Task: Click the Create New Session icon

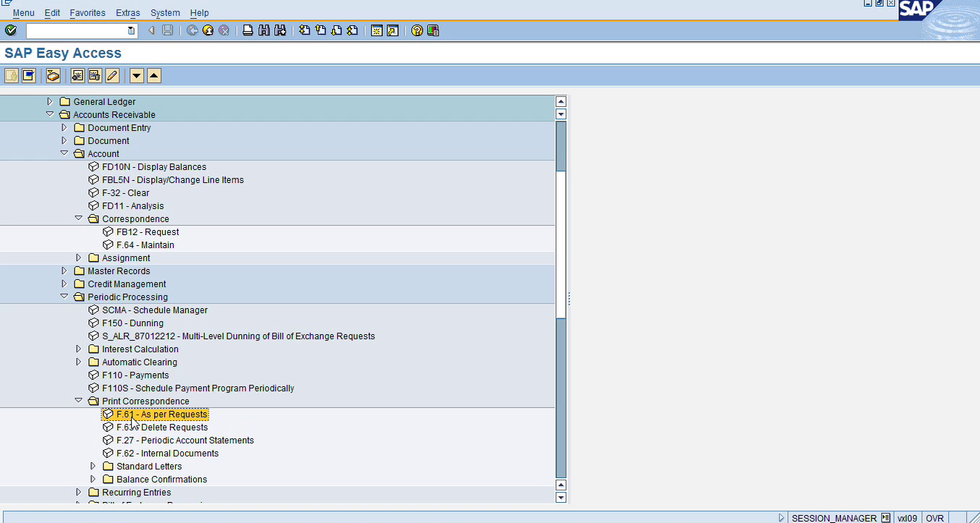Action: pyautogui.click(x=376, y=30)
